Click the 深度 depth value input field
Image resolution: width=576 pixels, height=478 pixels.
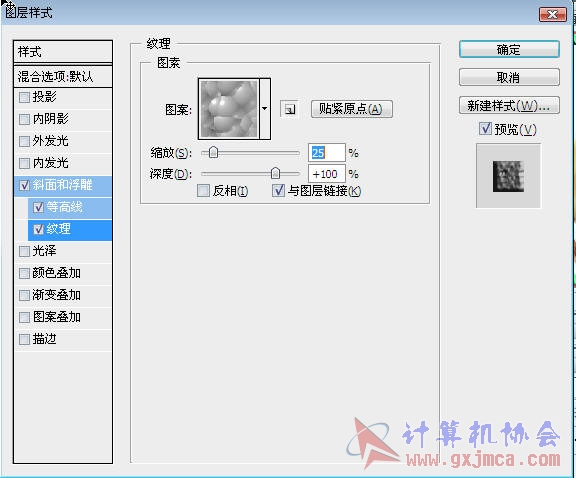(x=327, y=174)
